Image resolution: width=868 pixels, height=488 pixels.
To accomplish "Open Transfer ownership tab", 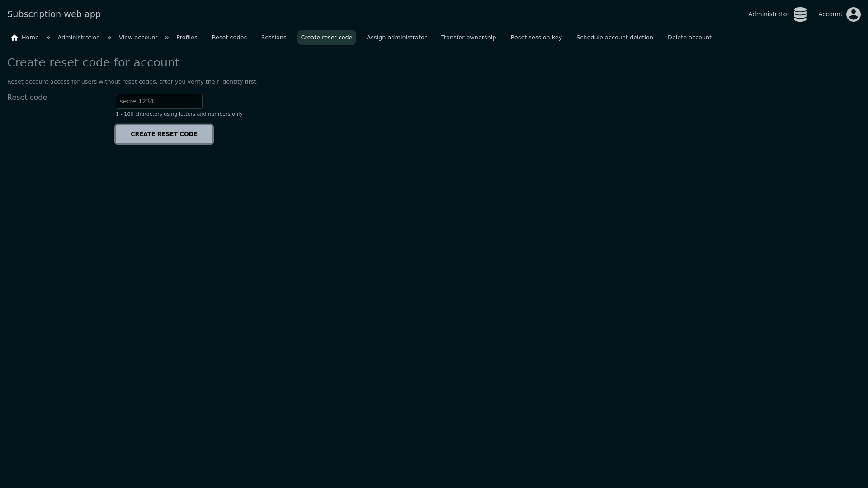I will pos(468,38).
